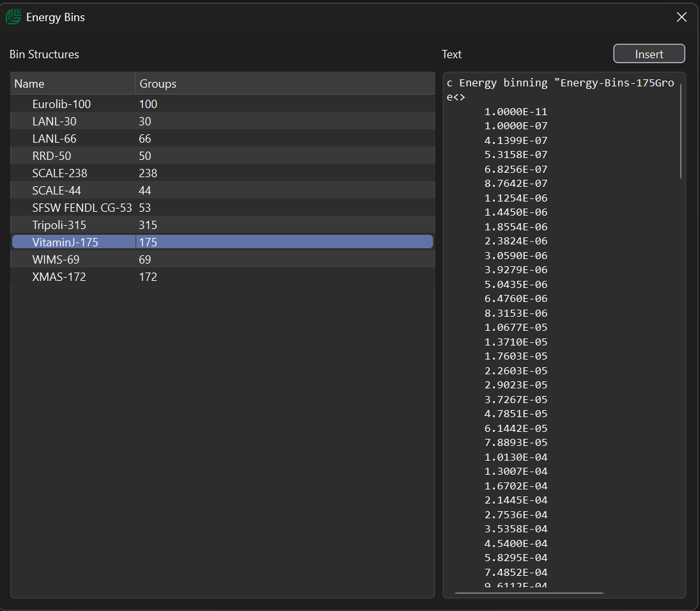This screenshot has width=700, height=611.
Task: Click the value 6.1442E-05
Action: point(516,429)
